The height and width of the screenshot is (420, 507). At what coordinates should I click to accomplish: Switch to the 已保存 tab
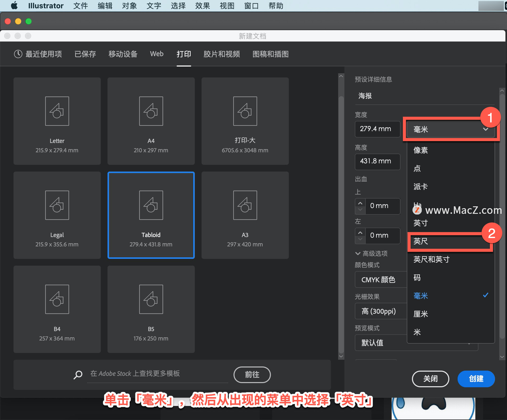pyautogui.click(x=85, y=54)
